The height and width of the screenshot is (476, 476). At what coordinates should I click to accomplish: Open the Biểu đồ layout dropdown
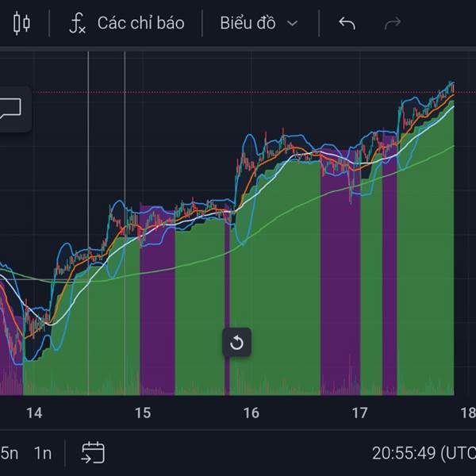(x=259, y=23)
